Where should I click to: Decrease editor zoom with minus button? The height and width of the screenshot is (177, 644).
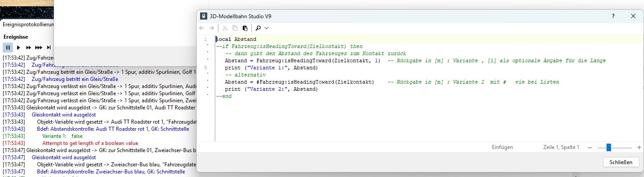tap(590, 147)
